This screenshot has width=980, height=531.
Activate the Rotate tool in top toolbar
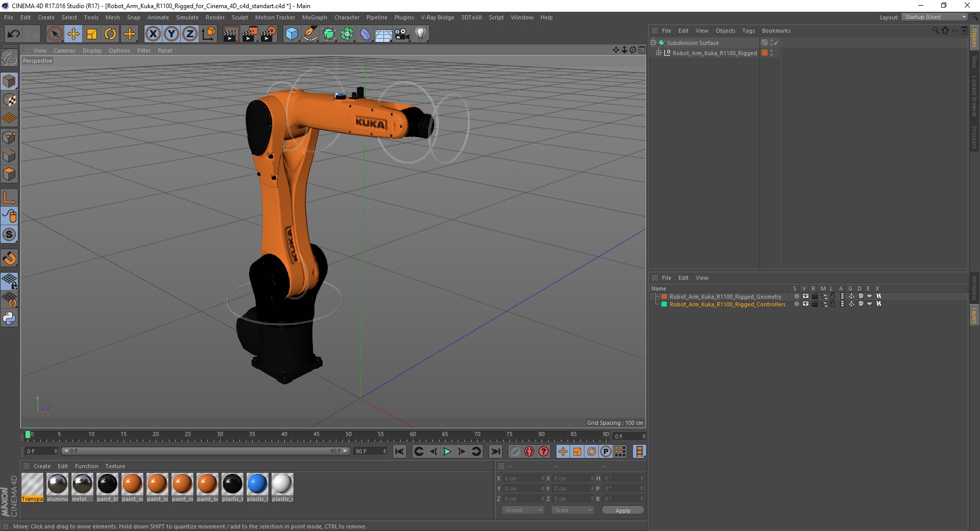click(110, 34)
